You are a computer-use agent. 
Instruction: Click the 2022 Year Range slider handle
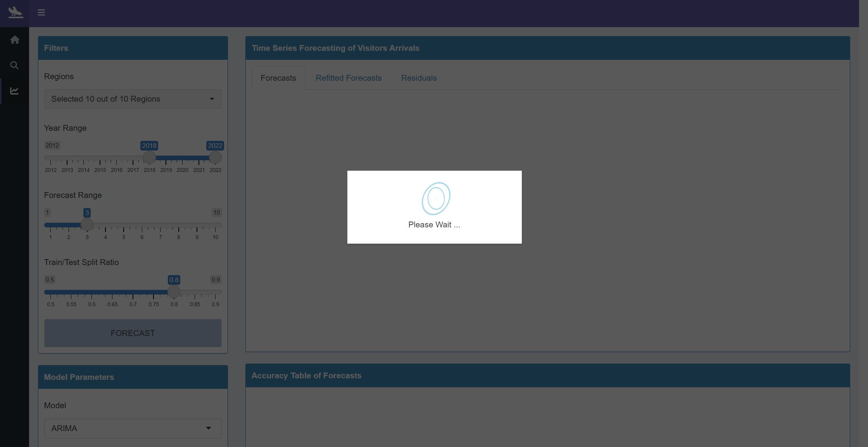click(x=215, y=158)
